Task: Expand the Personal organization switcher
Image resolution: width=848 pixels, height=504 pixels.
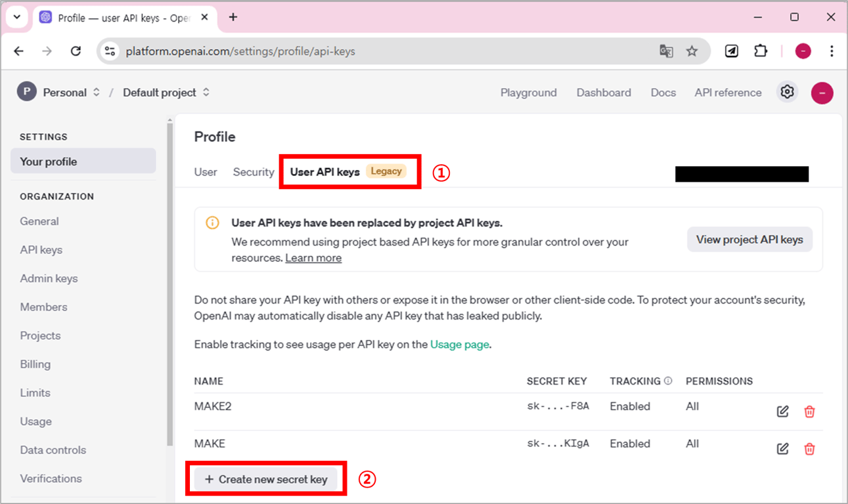Action: click(96, 93)
